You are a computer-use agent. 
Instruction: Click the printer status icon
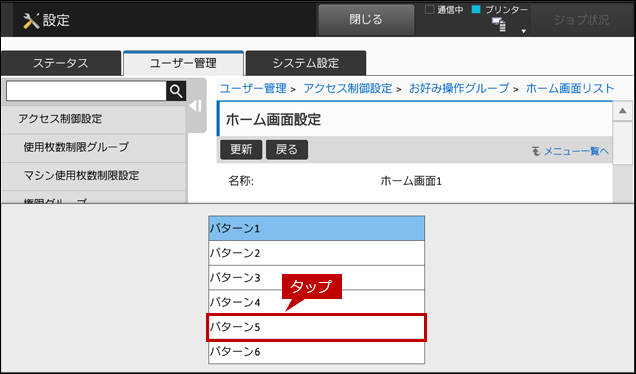pos(499,24)
